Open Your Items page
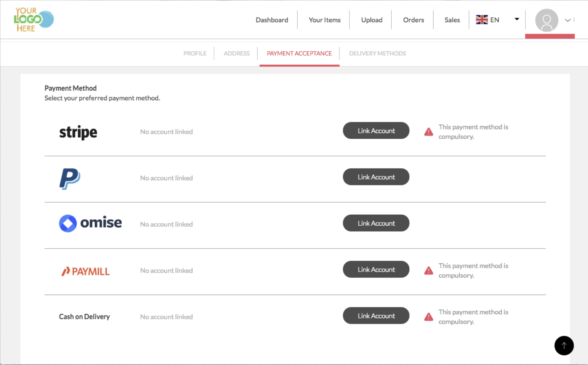The width and height of the screenshot is (588, 365). [324, 20]
